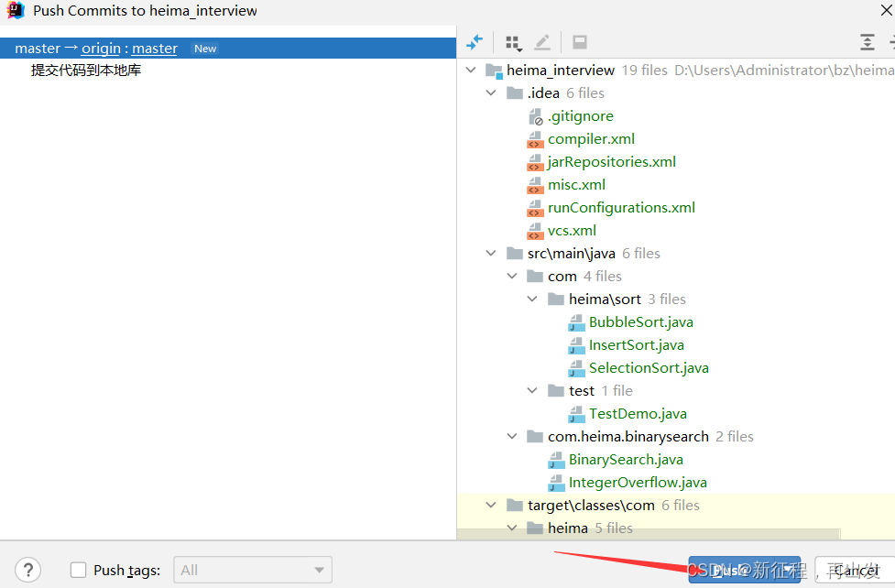
Task: Click the expand/collapse diff arrows toolbar icon
Action: 475,42
